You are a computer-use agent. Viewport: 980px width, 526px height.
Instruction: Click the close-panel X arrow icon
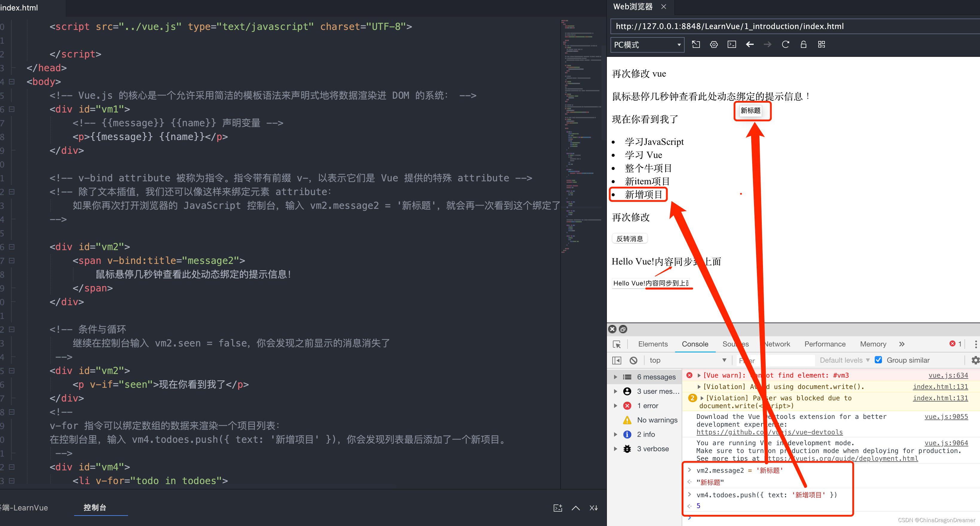pos(593,508)
